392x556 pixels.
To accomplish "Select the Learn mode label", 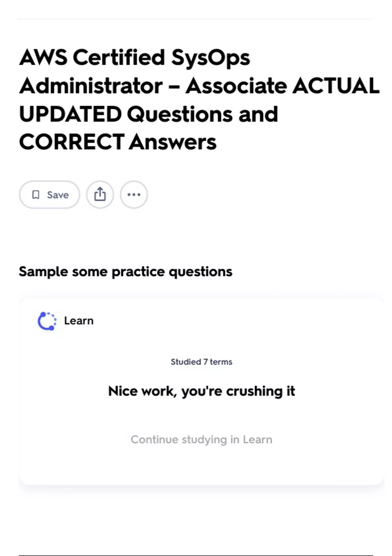I will 79,321.
